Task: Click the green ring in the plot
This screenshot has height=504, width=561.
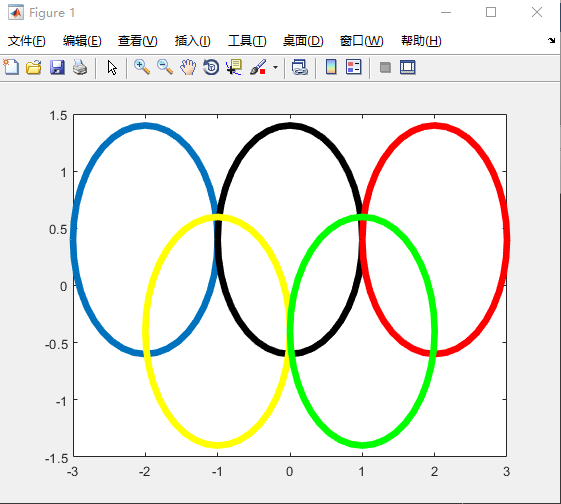Action: pyautogui.click(x=362, y=445)
